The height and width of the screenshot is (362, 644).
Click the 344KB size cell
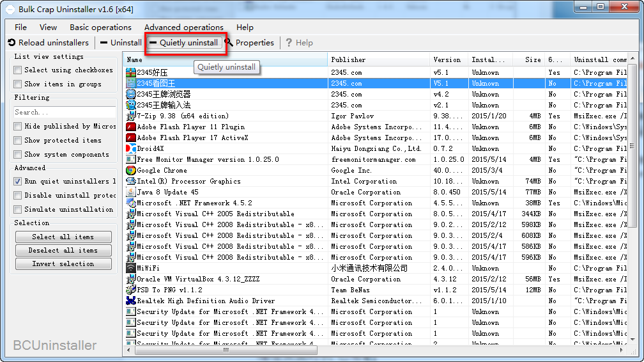(531, 214)
